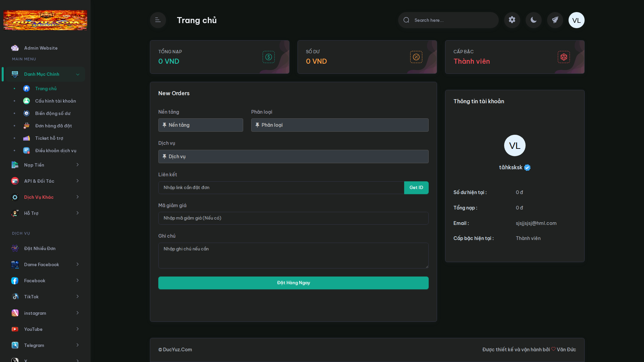Screen dimensions: 644x362
Task: Click the percent icon on Số Dư card
Action: coord(416,57)
